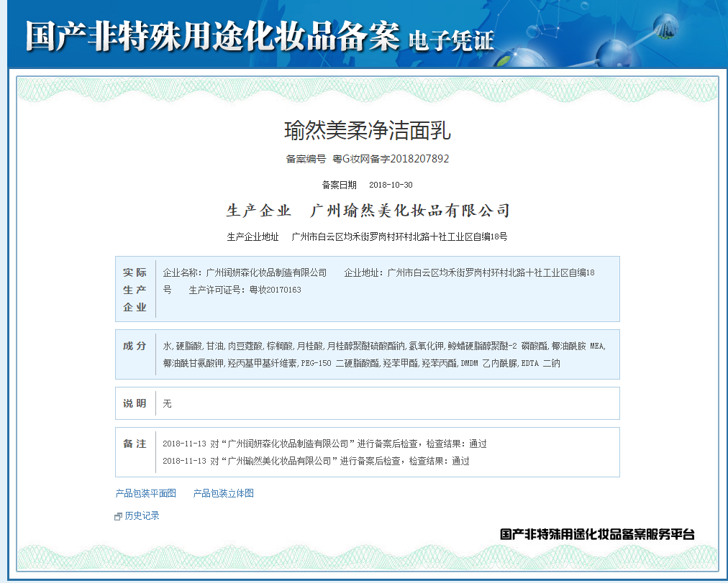Click the remark about 广州润妍森化妆品制造有限公司 inspection

click(324, 444)
